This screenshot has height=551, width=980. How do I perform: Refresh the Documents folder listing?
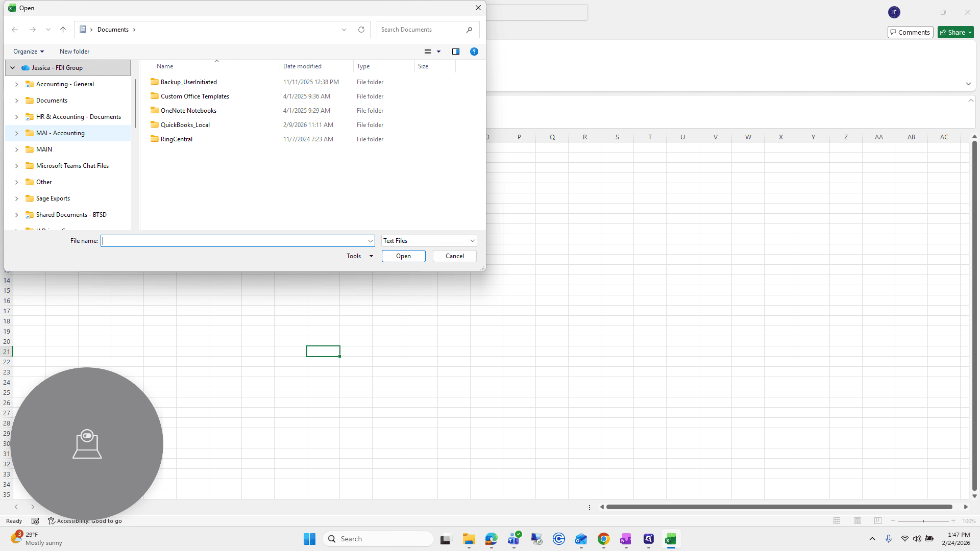click(x=361, y=30)
